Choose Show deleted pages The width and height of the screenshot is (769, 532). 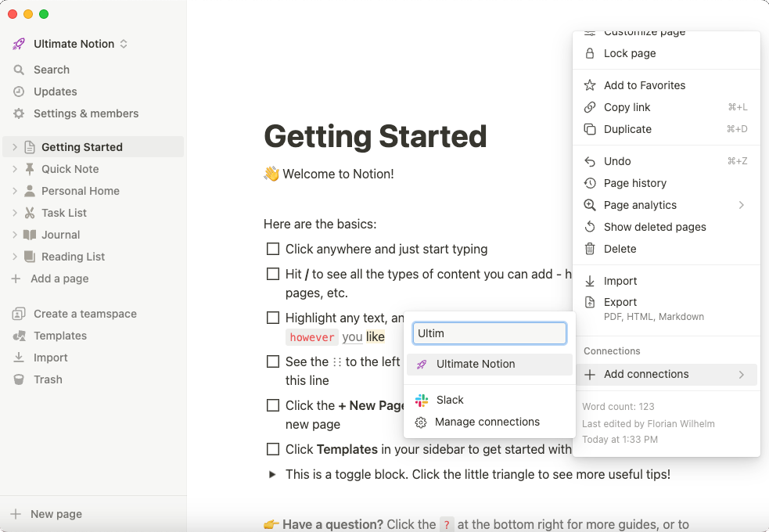pos(666,227)
